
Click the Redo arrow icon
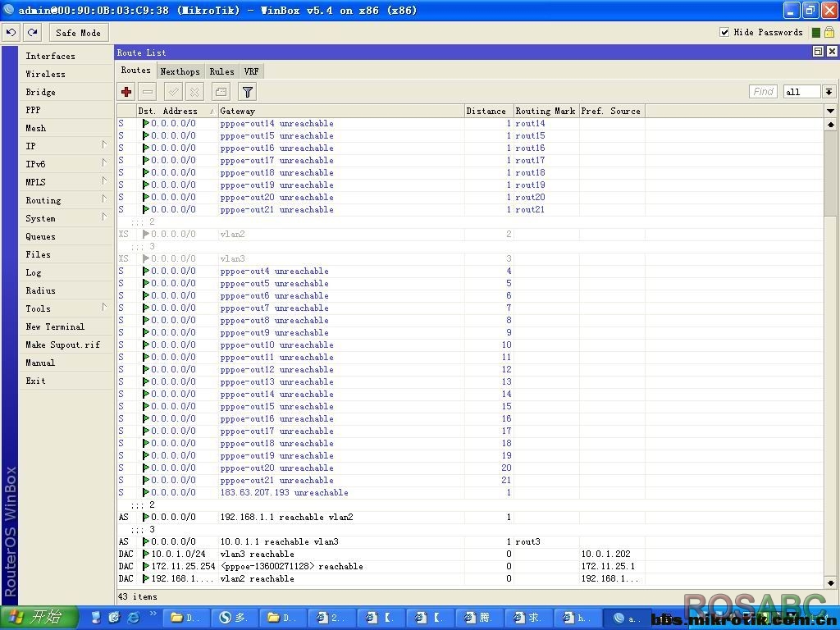point(32,33)
